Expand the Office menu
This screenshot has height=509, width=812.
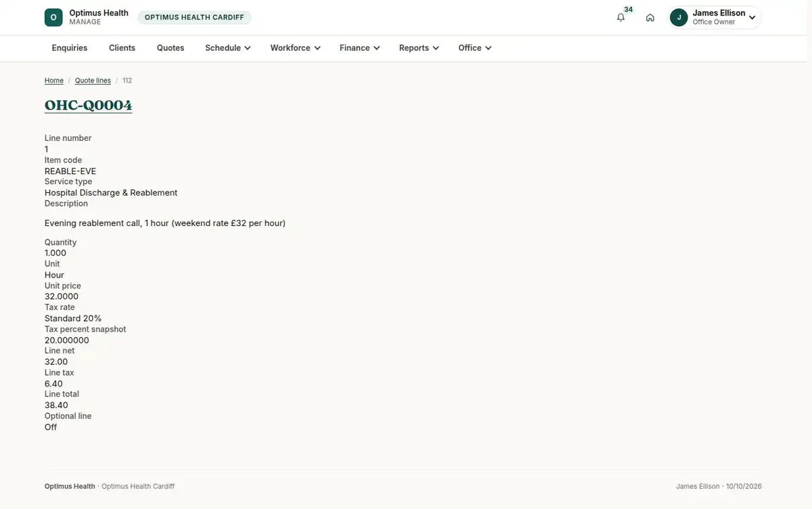(x=474, y=48)
